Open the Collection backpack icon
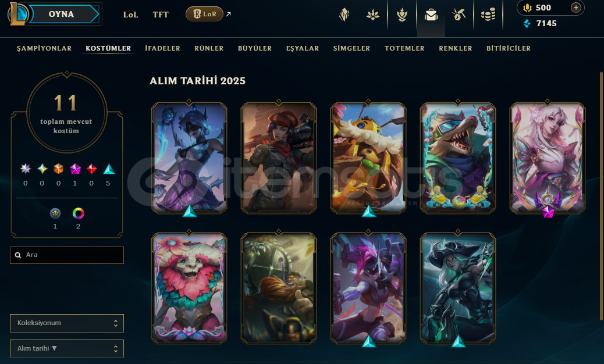This screenshot has width=604, height=364. (431, 15)
